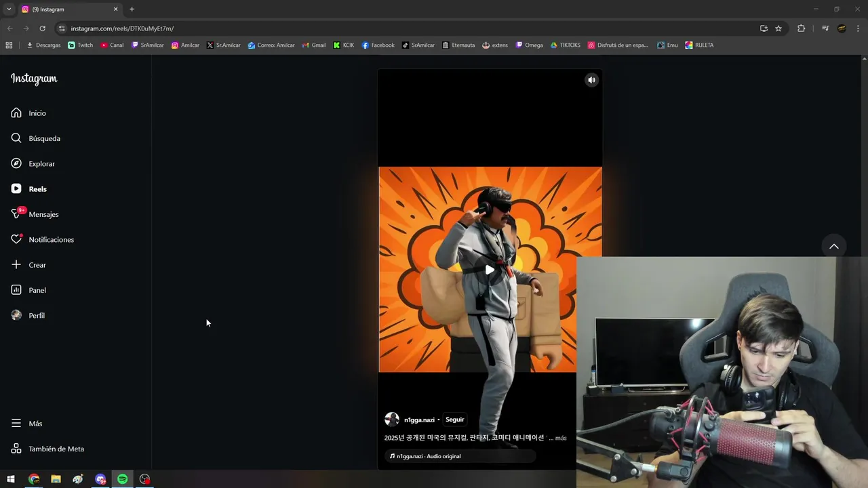
Task: Reload the page
Action: (42, 28)
